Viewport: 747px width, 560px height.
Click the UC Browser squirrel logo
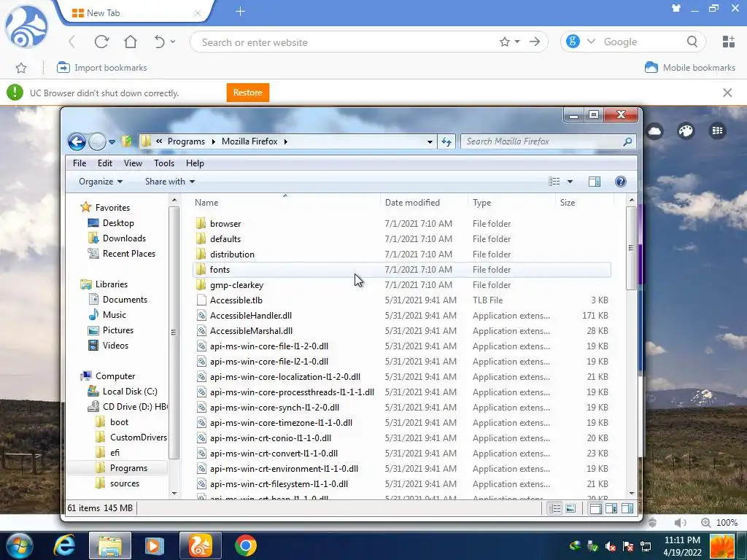pos(26,27)
